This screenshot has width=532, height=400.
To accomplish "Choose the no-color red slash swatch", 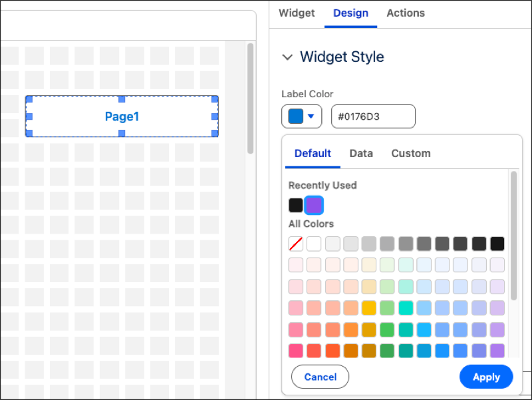I will 296,244.
